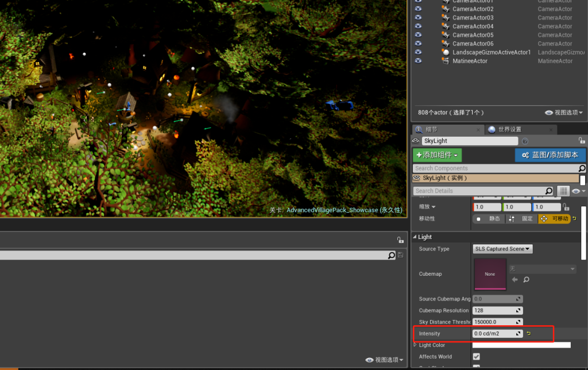The image size is (588, 370).
Task: Click the white Light Color swatch
Action: click(521, 345)
